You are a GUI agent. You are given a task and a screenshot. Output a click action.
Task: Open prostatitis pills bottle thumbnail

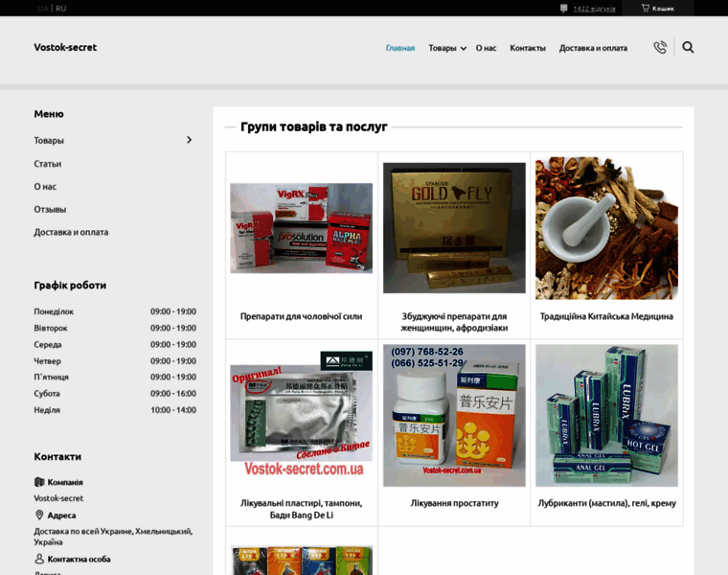click(454, 415)
